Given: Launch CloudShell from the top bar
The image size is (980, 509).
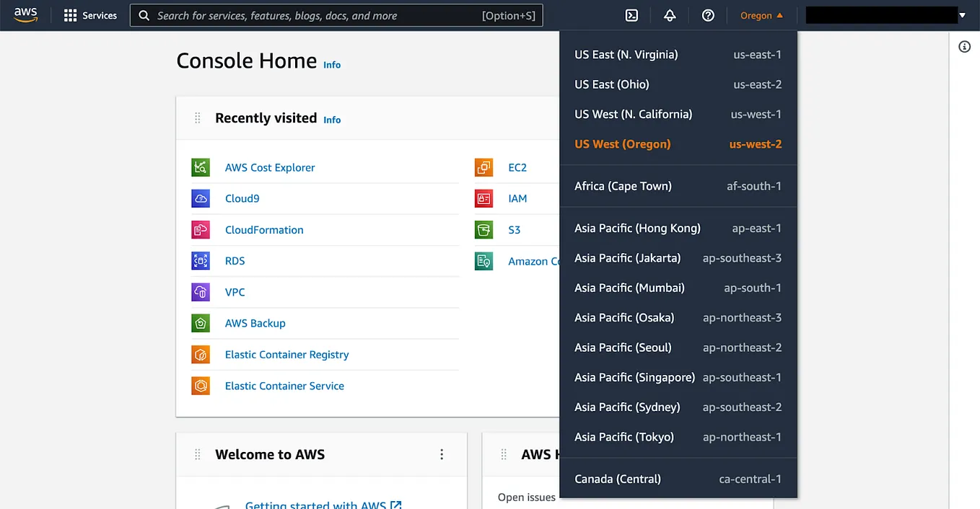Looking at the screenshot, I should coord(631,14).
